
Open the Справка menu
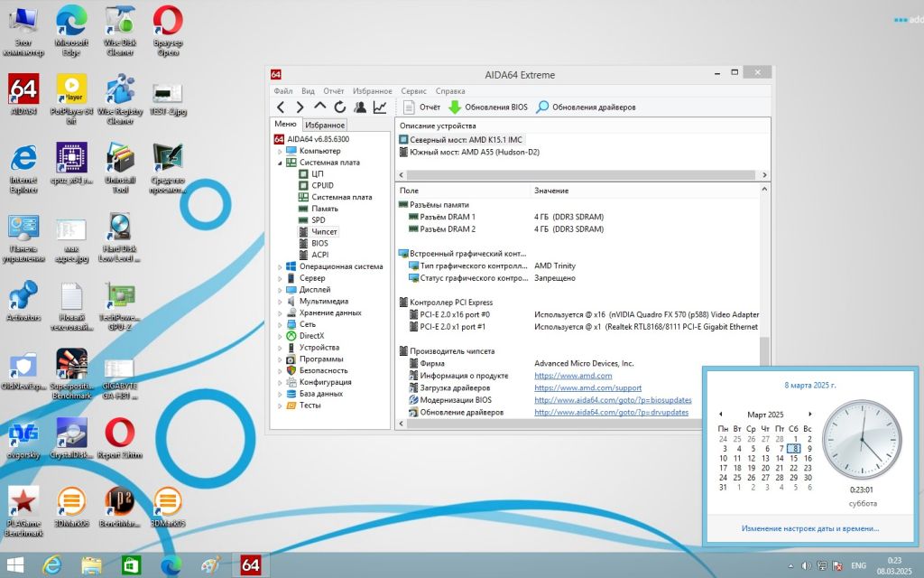450,91
